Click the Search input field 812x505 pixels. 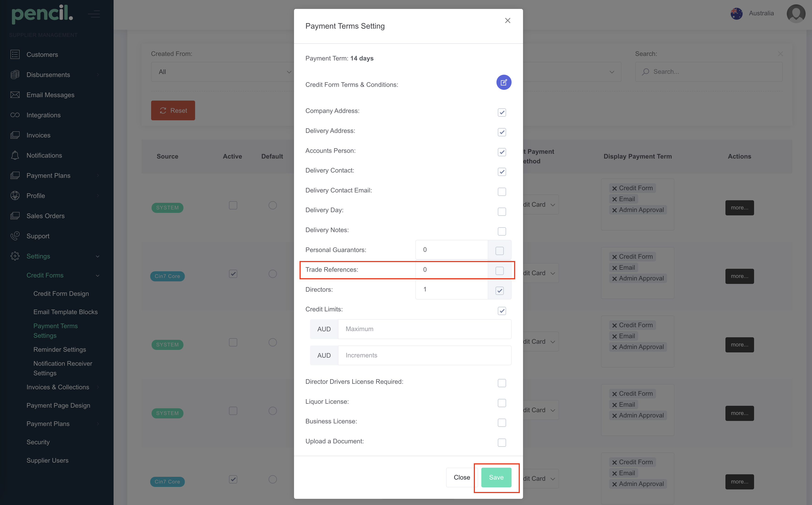point(708,72)
